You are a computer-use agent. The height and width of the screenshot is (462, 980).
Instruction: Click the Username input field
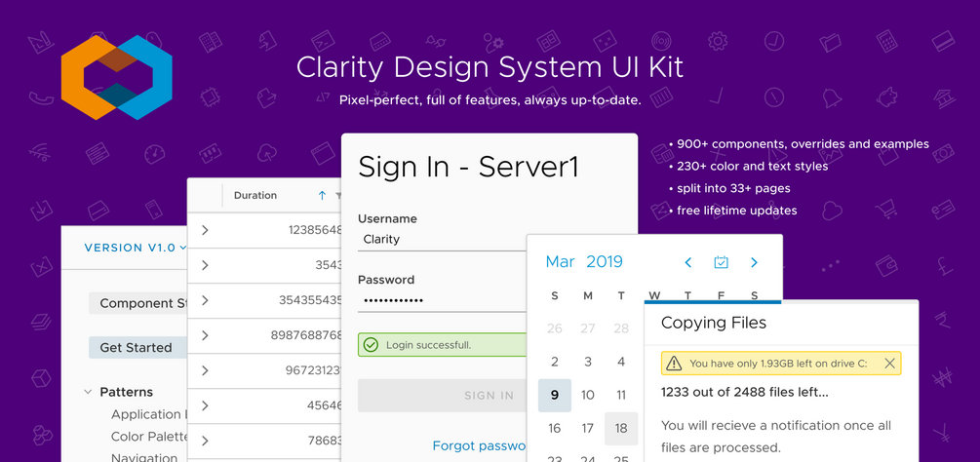pyautogui.click(x=443, y=240)
